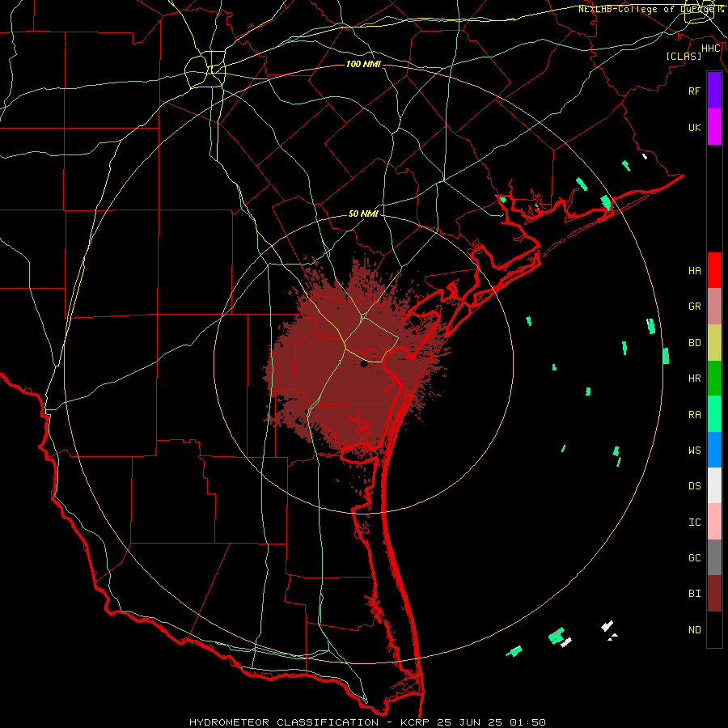728x728 pixels.
Task: Click the RF legend label
Action: tap(694, 91)
